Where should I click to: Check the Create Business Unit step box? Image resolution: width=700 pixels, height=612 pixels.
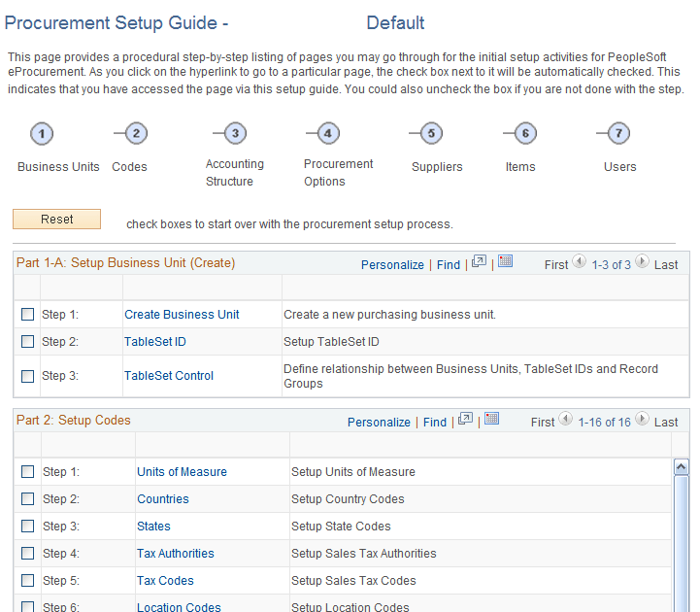(x=28, y=315)
